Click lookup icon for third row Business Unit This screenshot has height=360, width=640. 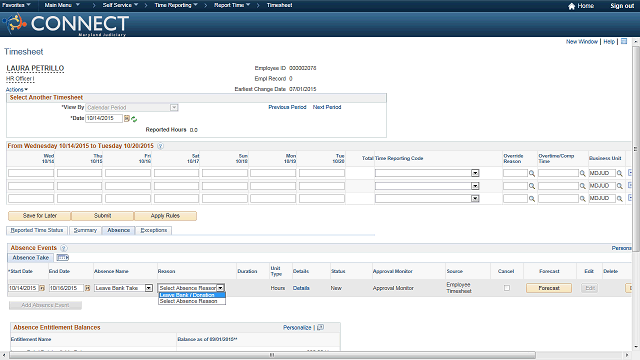tap(620, 199)
